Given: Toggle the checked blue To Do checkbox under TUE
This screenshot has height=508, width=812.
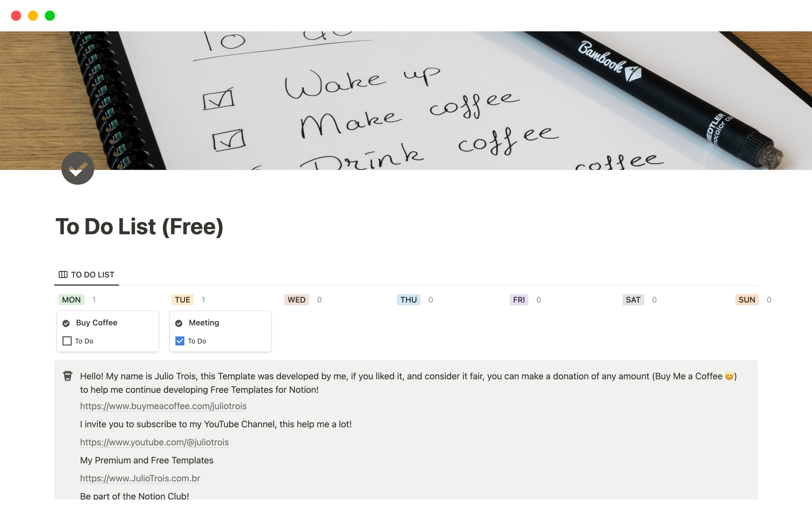Looking at the screenshot, I should [x=180, y=341].
